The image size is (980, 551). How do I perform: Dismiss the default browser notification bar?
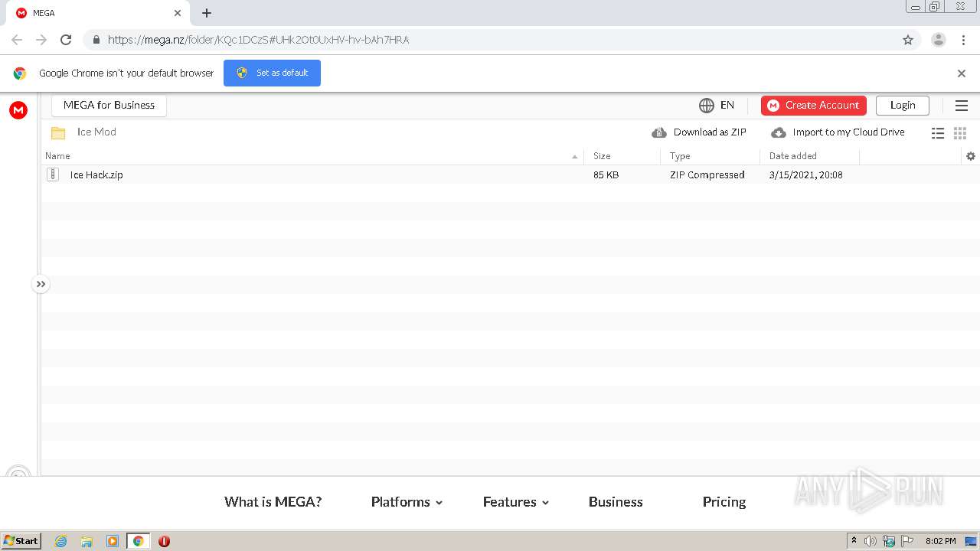click(x=962, y=73)
